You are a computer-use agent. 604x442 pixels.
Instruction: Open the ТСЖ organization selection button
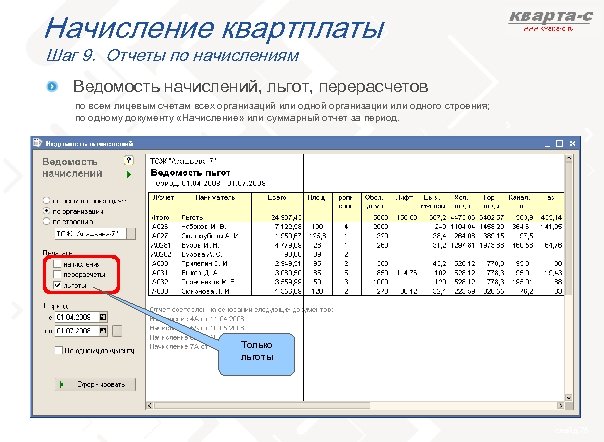[131, 234]
